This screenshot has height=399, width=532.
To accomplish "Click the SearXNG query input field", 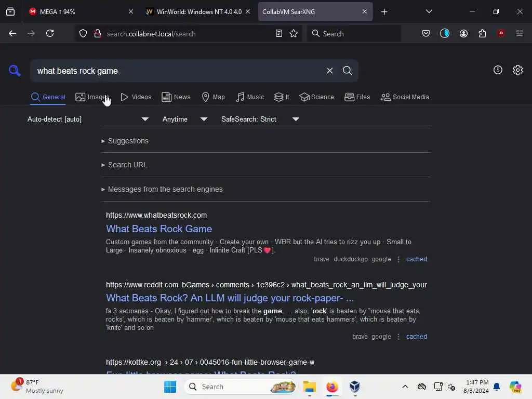I will (x=178, y=71).
